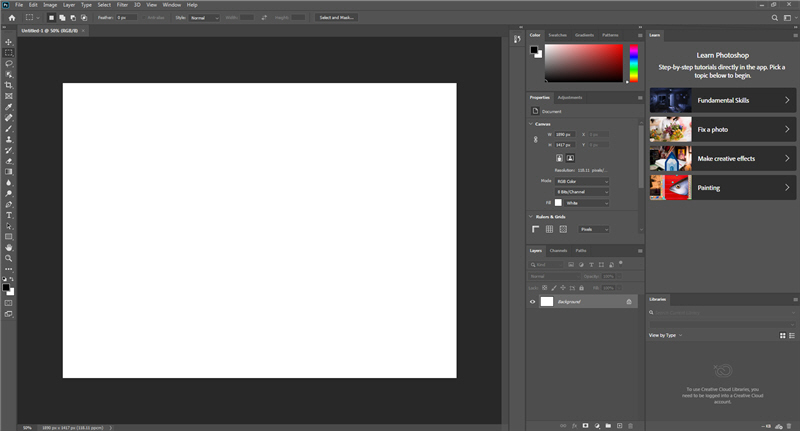
Task: Open Fundamental Skills tutorials
Action: (722, 100)
